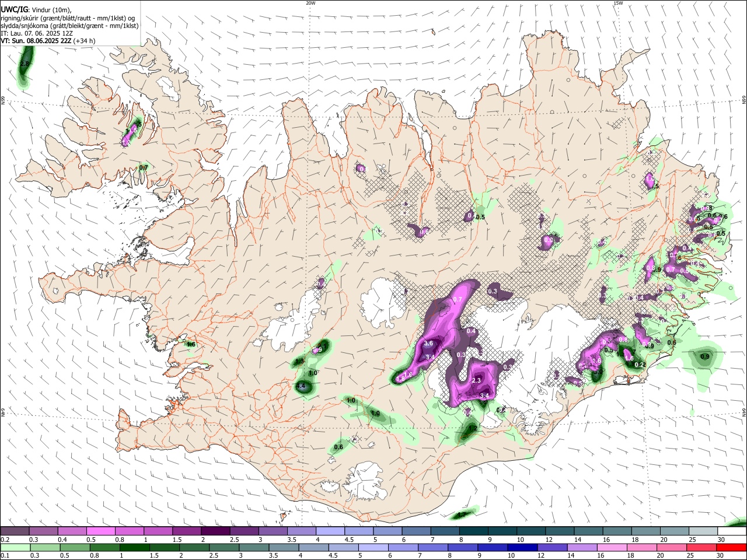Select the bottom-row deep blue swatch labeled 10
Screen dimensions: 747x560
click(x=523, y=547)
